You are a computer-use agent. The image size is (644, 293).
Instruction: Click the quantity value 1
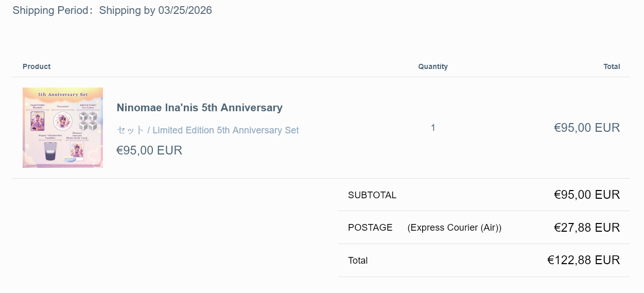point(433,128)
